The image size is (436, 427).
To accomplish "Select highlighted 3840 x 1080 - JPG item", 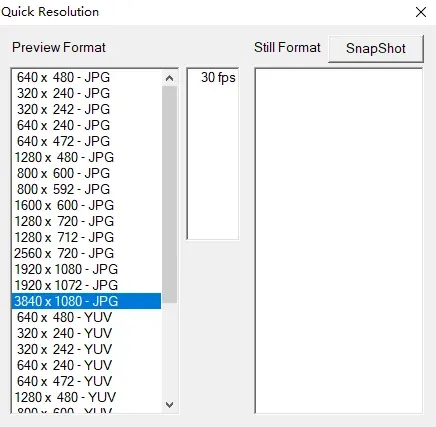I will click(87, 301).
